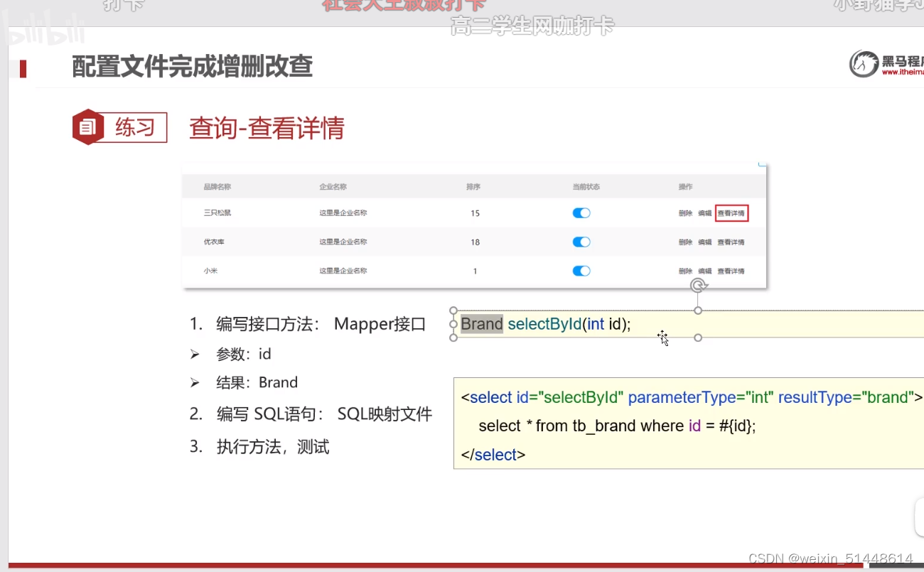Click the 企业名称 column header
This screenshot has height=572, width=924.
pyautogui.click(x=333, y=187)
